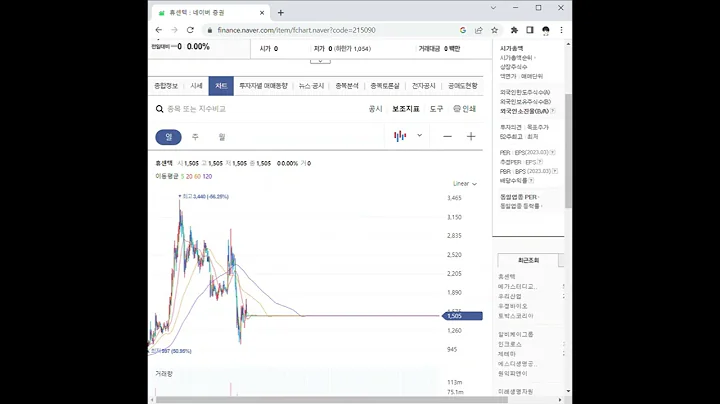
Task: Toggle the 60-day moving average
Action: click(197, 176)
